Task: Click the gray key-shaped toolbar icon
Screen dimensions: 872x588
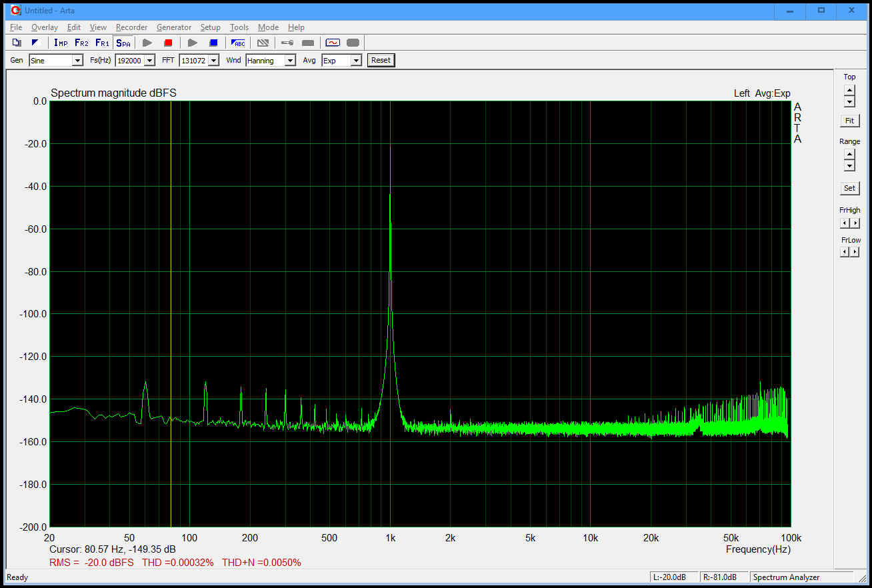Action: (287, 43)
